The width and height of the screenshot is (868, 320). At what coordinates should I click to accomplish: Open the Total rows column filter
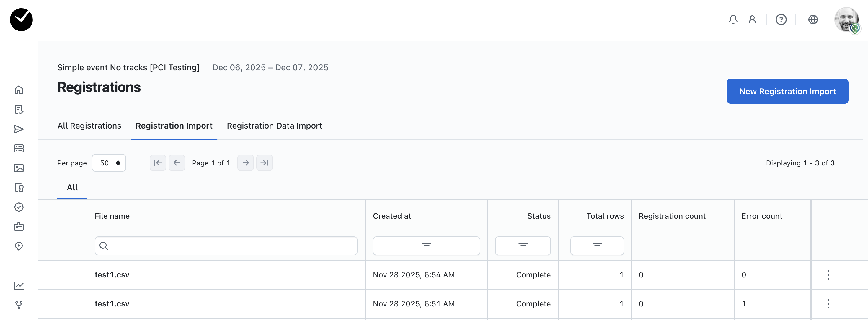597,246
